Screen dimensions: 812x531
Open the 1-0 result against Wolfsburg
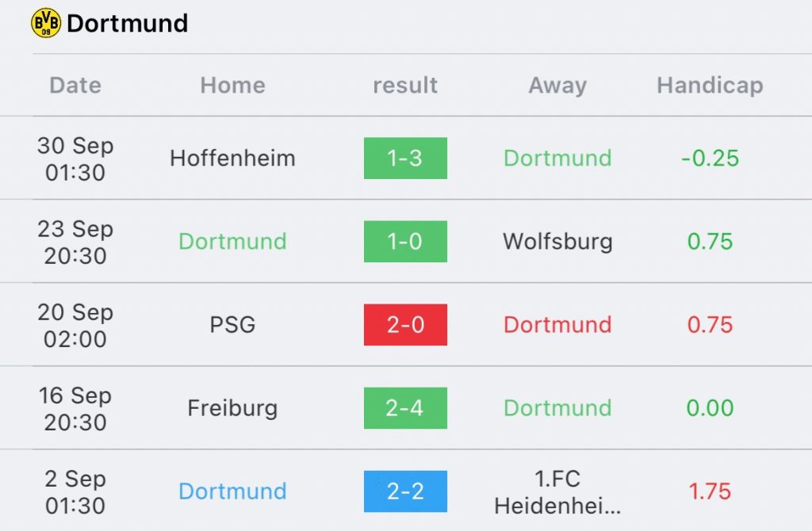pyautogui.click(x=405, y=242)
